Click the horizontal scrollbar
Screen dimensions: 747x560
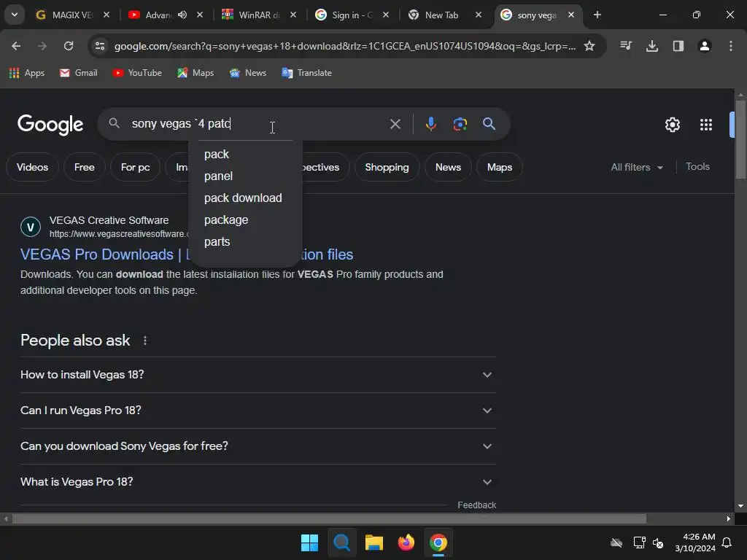pyautogui.click(x=329, y=518)
